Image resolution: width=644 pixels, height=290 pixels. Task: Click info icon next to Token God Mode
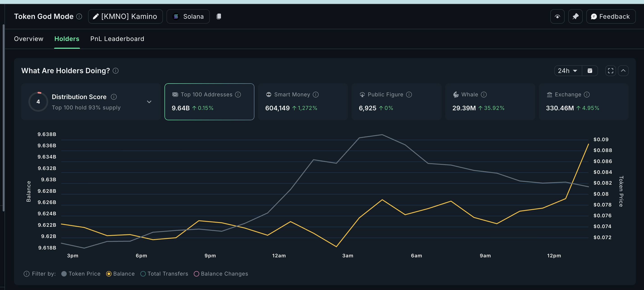coord(79,16)
